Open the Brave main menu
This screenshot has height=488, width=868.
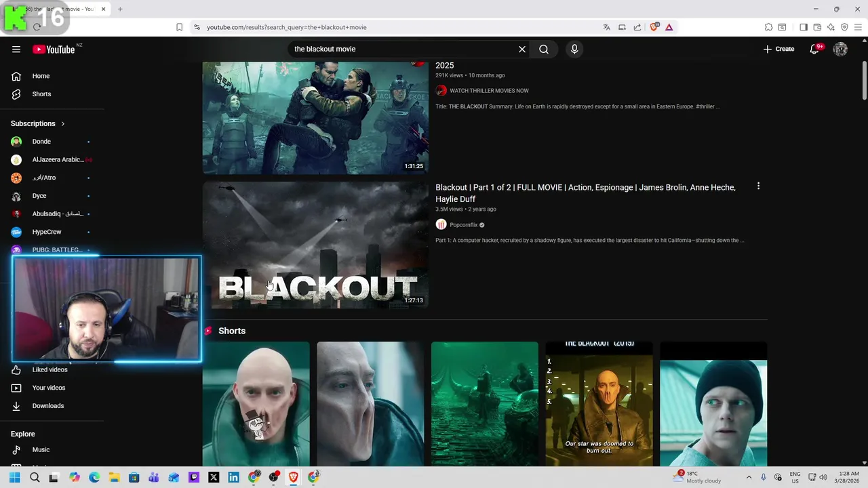pyautogui.click(x=858, y=27)
